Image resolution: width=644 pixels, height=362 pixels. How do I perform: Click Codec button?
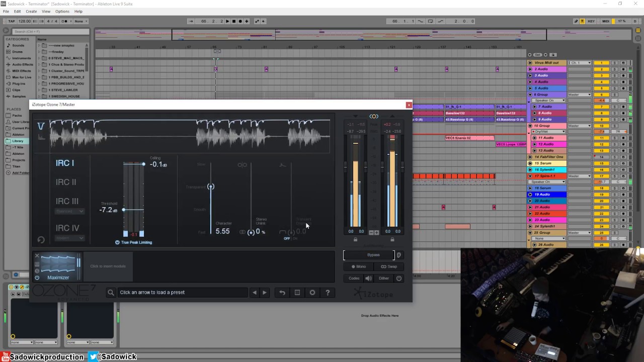(354, 278)
